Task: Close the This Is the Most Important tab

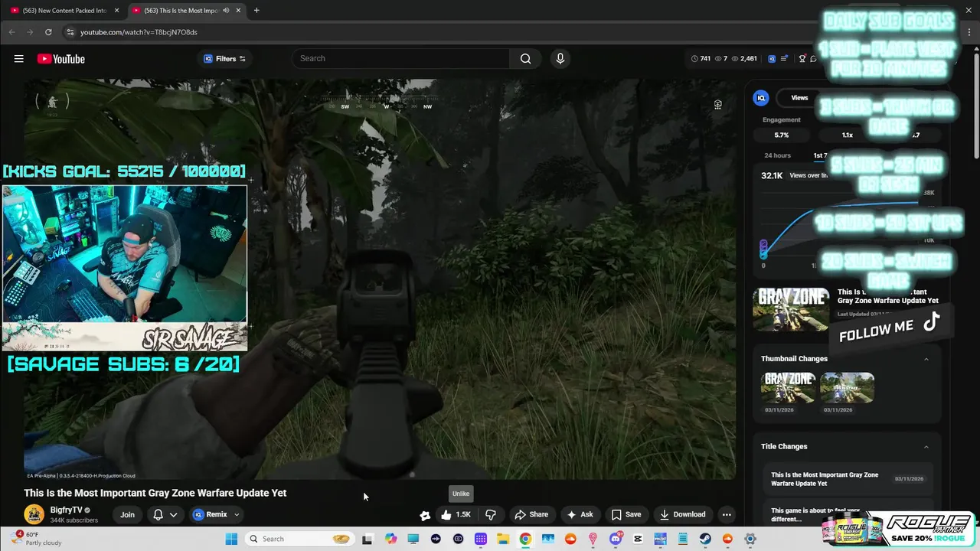Action: coord(238,11)
